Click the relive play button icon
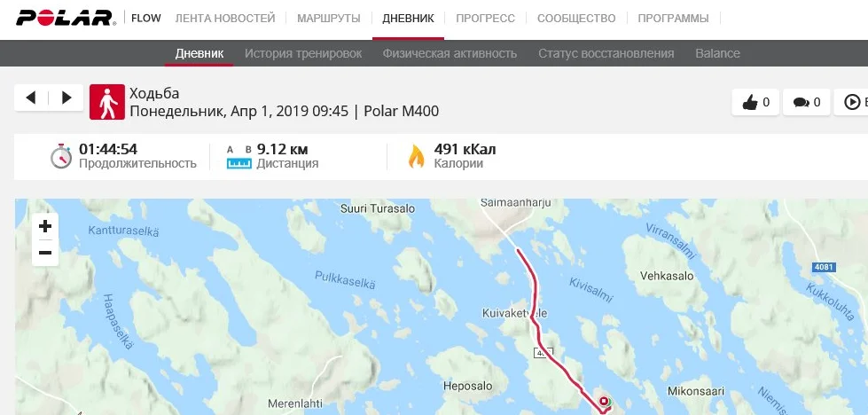This screenshot has width=868, height=415. coord(851,102)
